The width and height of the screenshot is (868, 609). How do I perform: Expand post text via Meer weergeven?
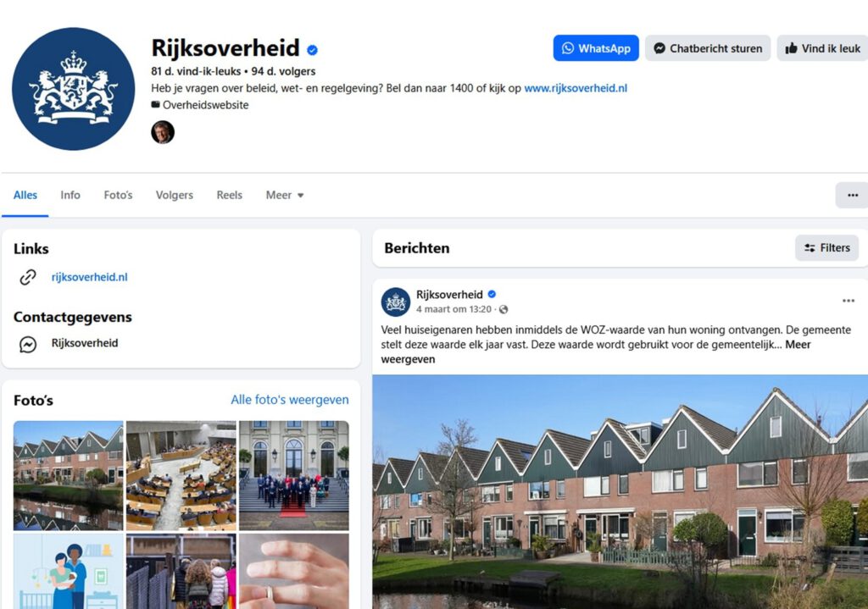tap(596, 352)
